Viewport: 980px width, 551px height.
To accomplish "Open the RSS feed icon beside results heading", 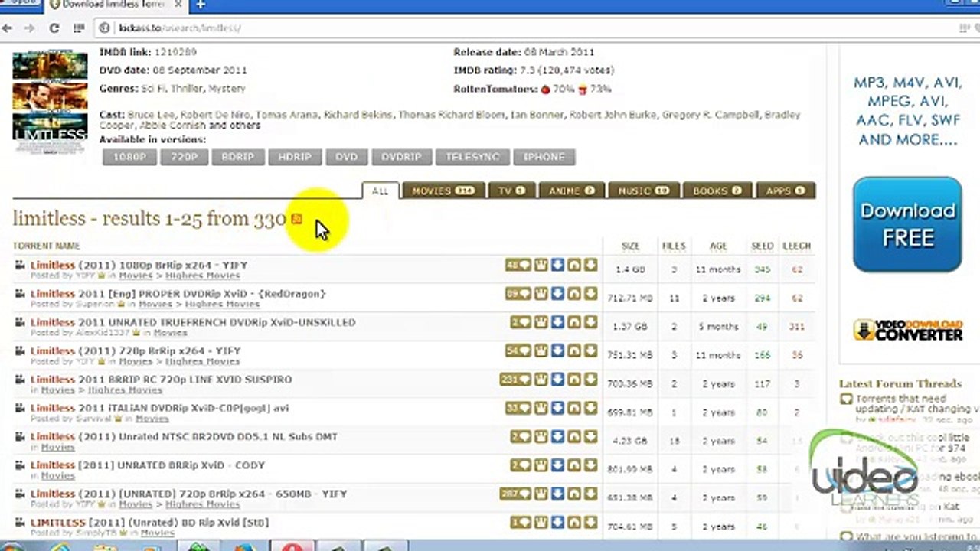I will pos(297,219).
